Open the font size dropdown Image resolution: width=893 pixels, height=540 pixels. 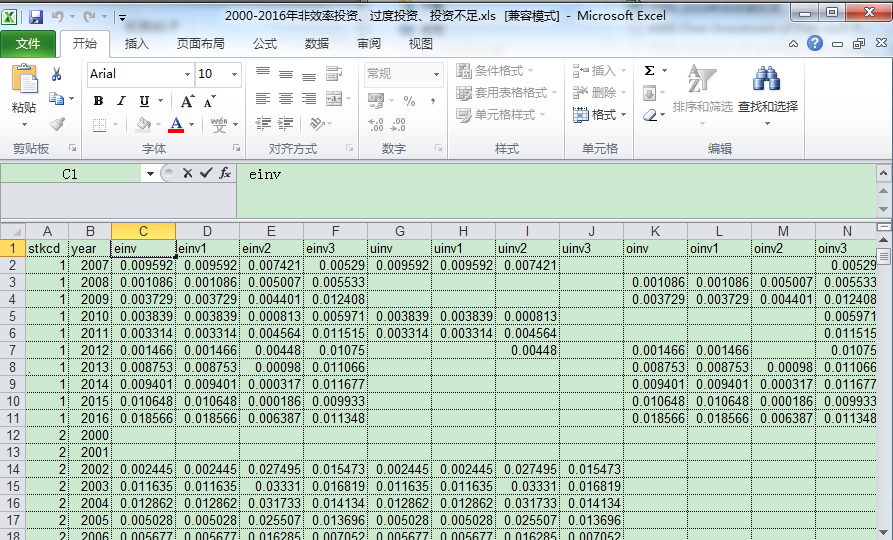pyautogui.click(x=233, y=74)
